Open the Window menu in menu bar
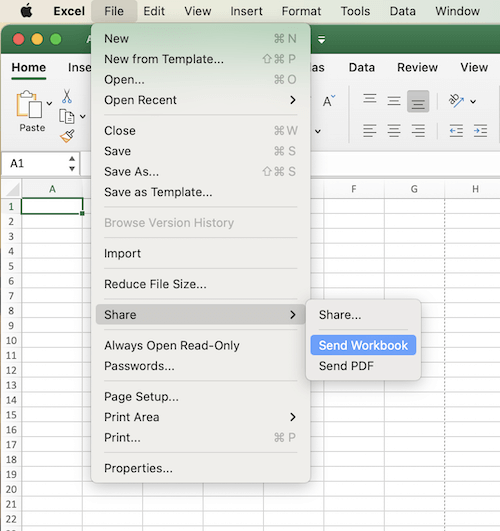This screenshot has width=500, height=531. pos(457,11)
